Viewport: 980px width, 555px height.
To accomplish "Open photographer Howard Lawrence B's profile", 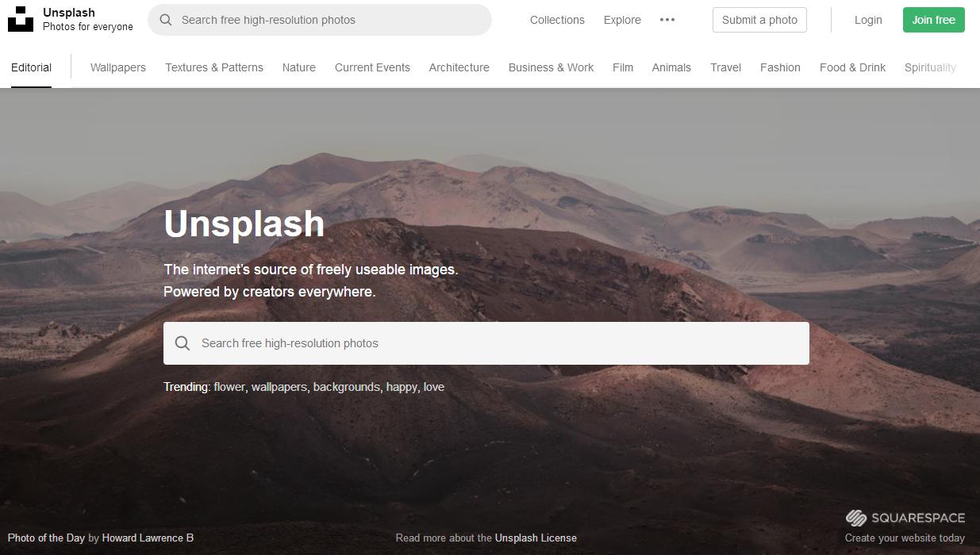I will (148, 538).
